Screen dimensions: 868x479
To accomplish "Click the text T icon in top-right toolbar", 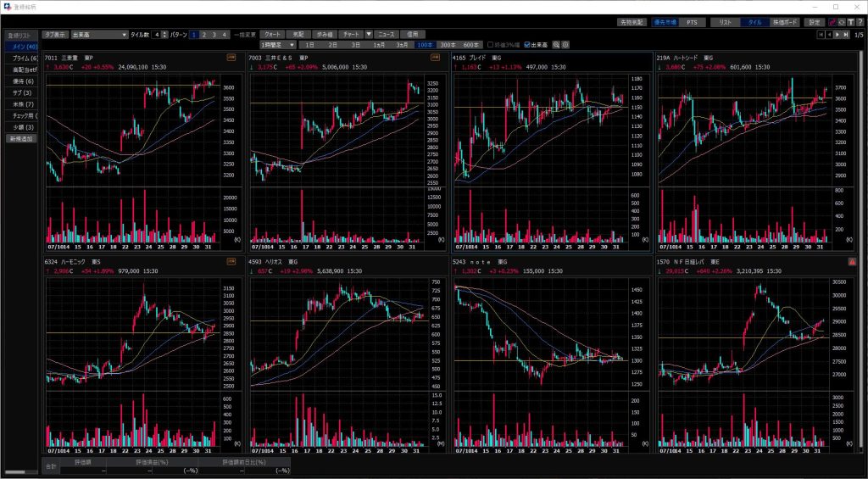I will 850,22.
